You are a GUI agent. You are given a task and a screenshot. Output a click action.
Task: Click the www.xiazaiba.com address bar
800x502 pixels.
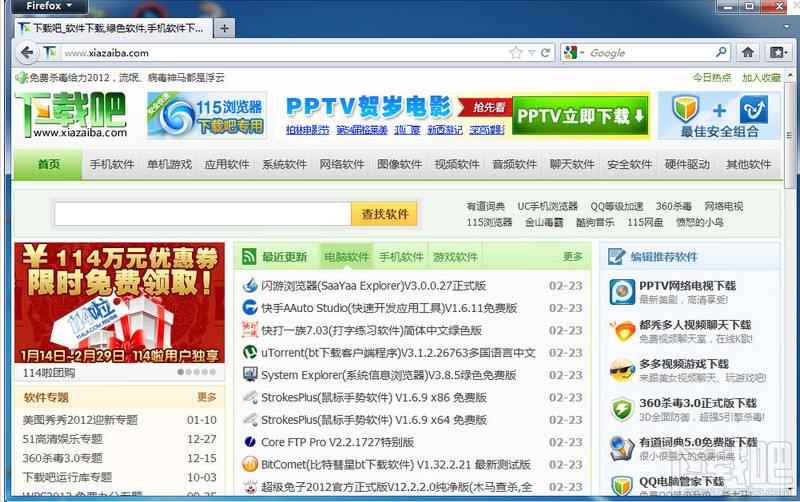(x=286, y=53)
